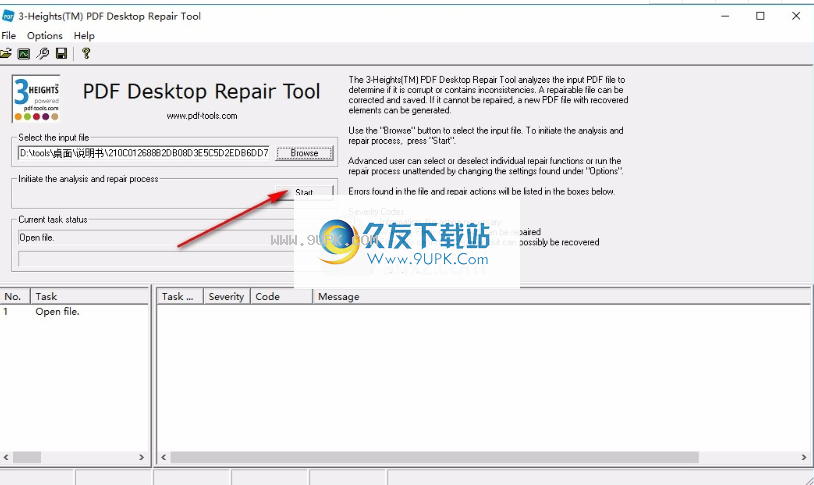Click the 'Open file.' current status text
Screen dimensions: 814x485
click(x=37, y=238)
